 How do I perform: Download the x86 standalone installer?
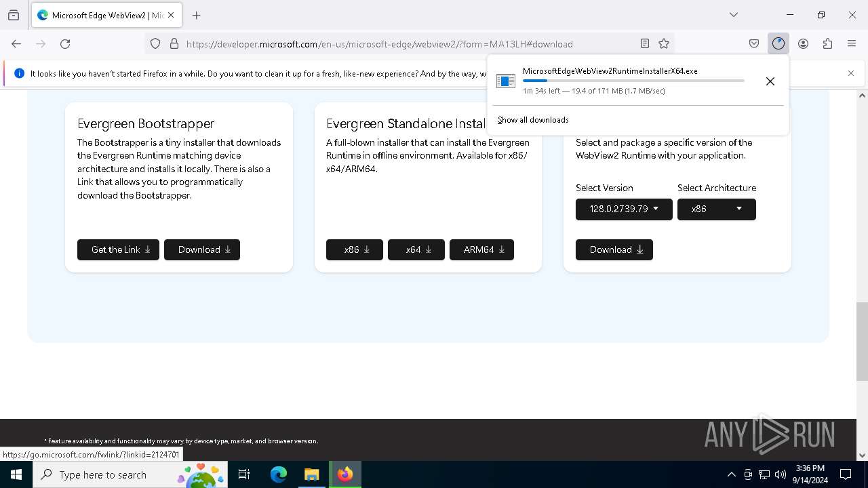[355, 249]
